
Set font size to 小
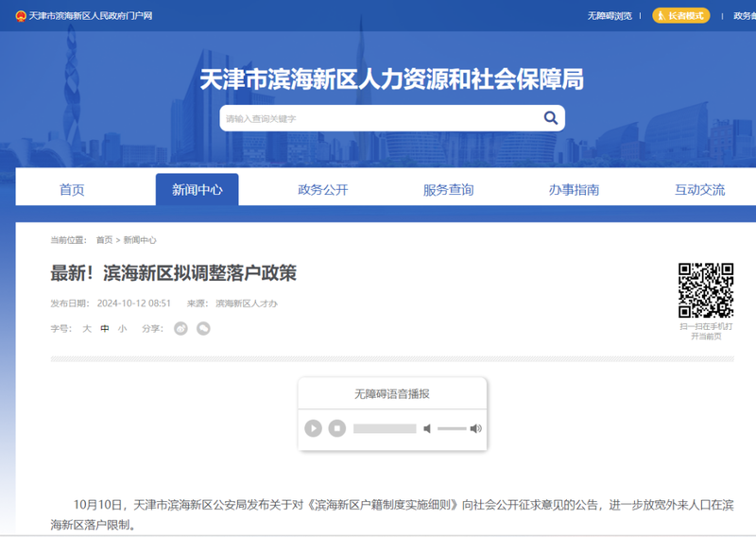click(x=123, y=329)
